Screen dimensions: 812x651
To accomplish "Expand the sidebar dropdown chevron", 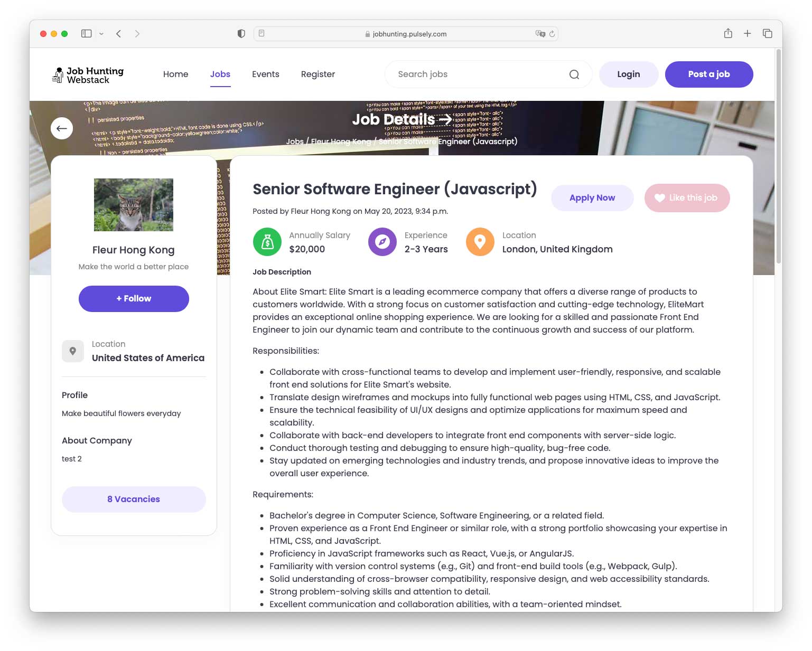I will click(x=101, y=34).
